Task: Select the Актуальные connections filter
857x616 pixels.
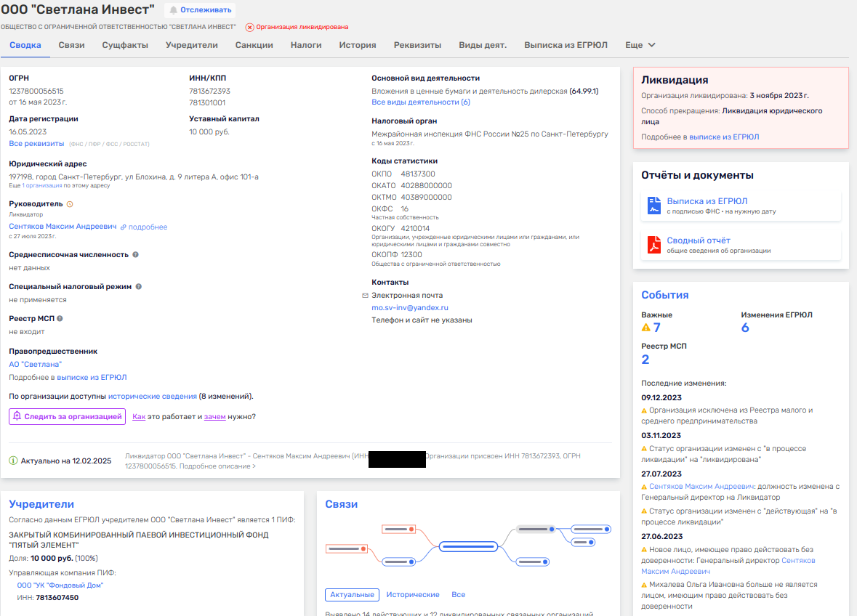Action: point(352,595)
